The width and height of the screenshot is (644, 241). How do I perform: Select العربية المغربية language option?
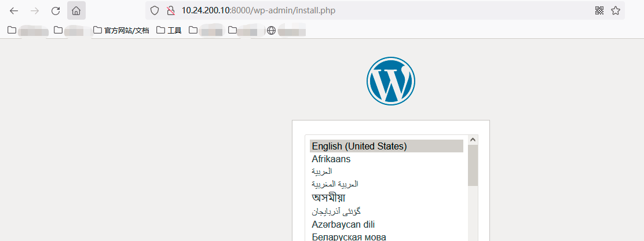[386, 184]
